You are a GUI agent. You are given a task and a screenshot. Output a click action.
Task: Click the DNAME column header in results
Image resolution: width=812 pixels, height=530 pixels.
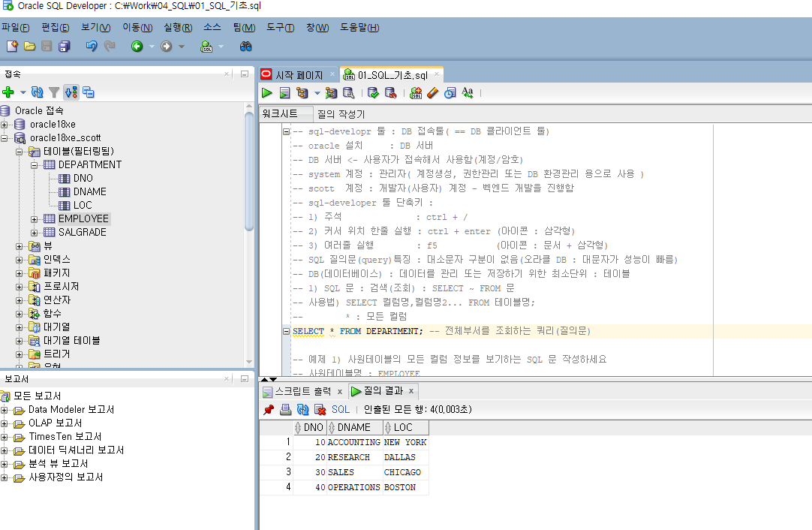(x=355, y=427)
